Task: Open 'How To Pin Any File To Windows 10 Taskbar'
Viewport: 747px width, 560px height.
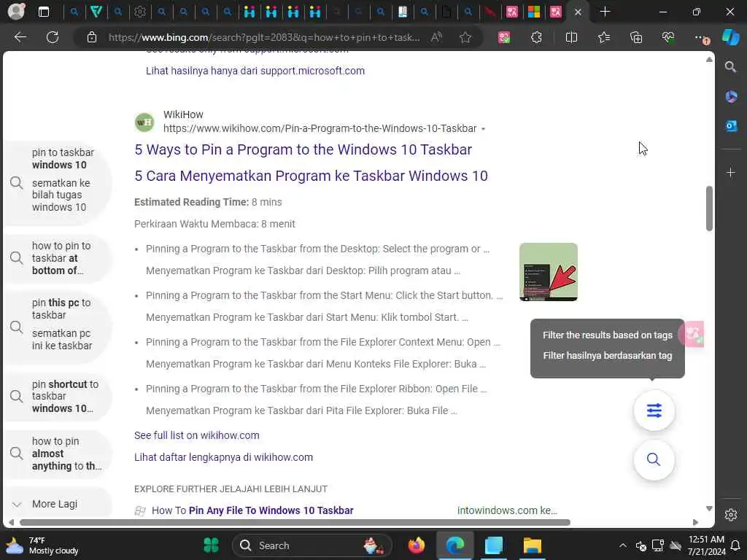Action: coord(252,510)
